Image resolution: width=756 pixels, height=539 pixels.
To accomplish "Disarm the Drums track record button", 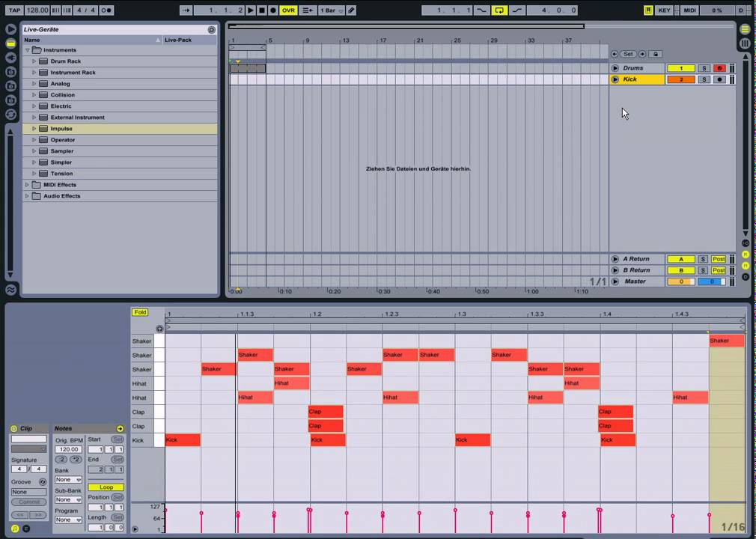I will (719, 68).
